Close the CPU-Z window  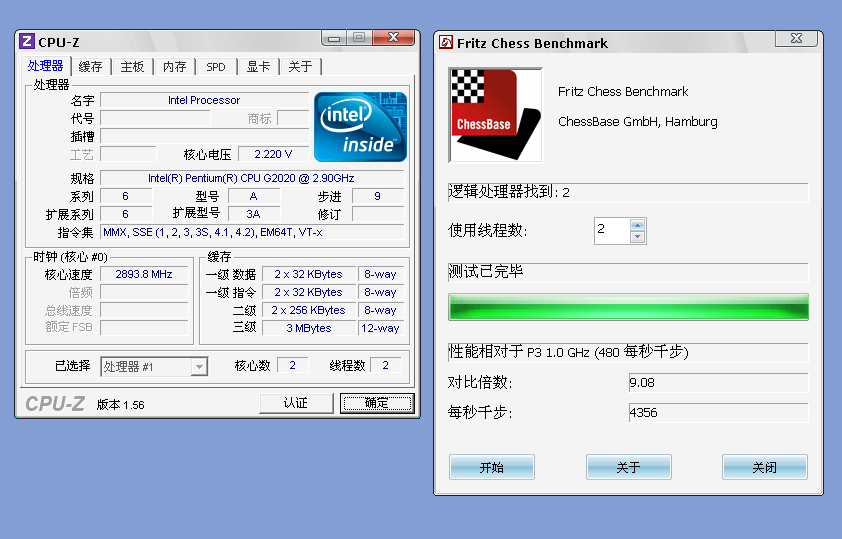click(394, 38)
